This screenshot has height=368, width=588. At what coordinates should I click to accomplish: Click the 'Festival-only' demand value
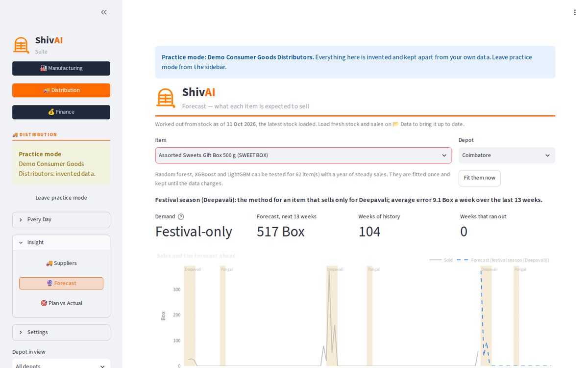(194, 232)
